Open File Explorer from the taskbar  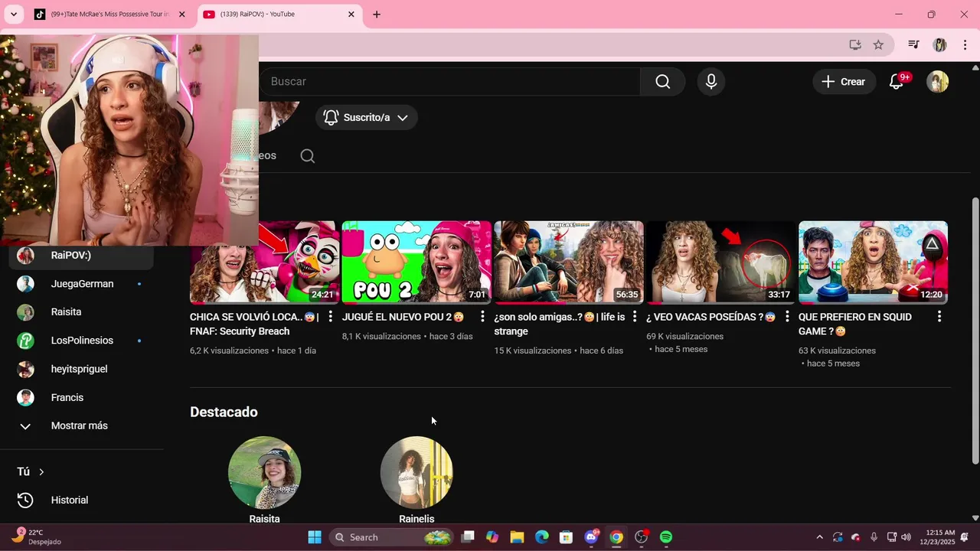[x=517, y=537]
